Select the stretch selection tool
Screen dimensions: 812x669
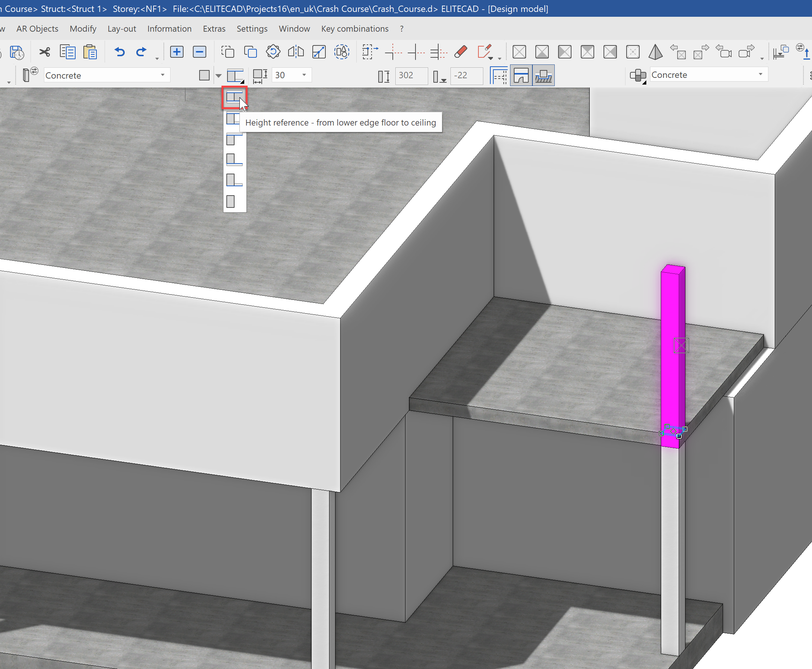point(370,52)
